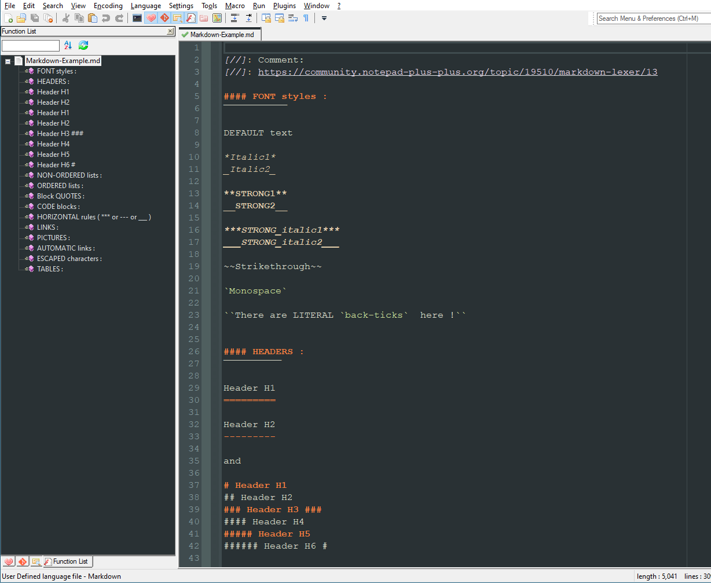
Task: Toggle the heart panel toolbar icon
Action: point(151,18)
